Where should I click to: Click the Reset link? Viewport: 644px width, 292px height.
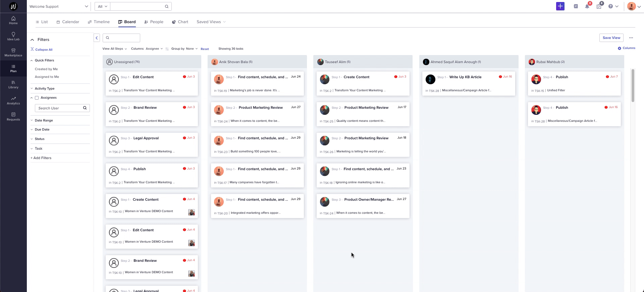pyautogui.click(x=205, y=49)
